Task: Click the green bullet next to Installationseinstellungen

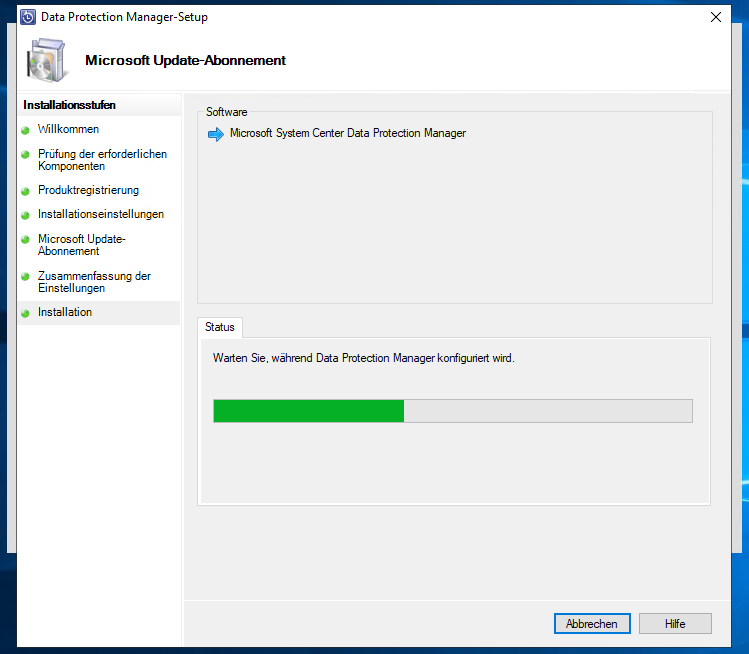Action: click(x=25, y=215)
